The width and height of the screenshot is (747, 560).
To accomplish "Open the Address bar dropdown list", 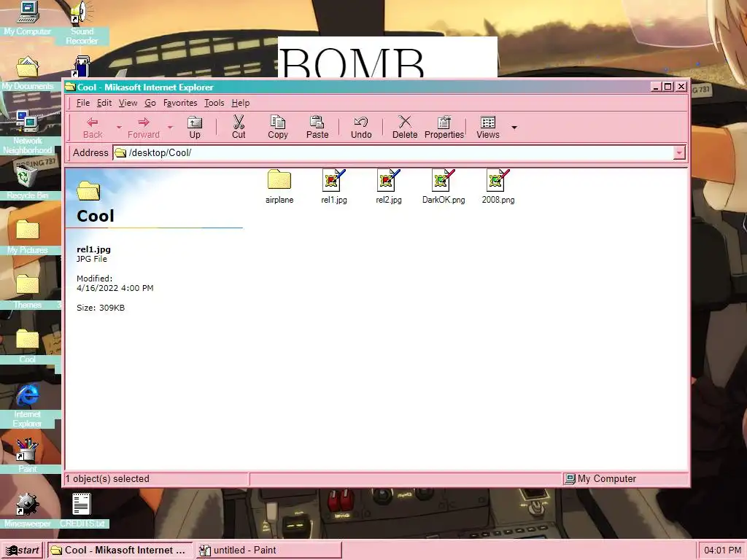I will 679,152.
